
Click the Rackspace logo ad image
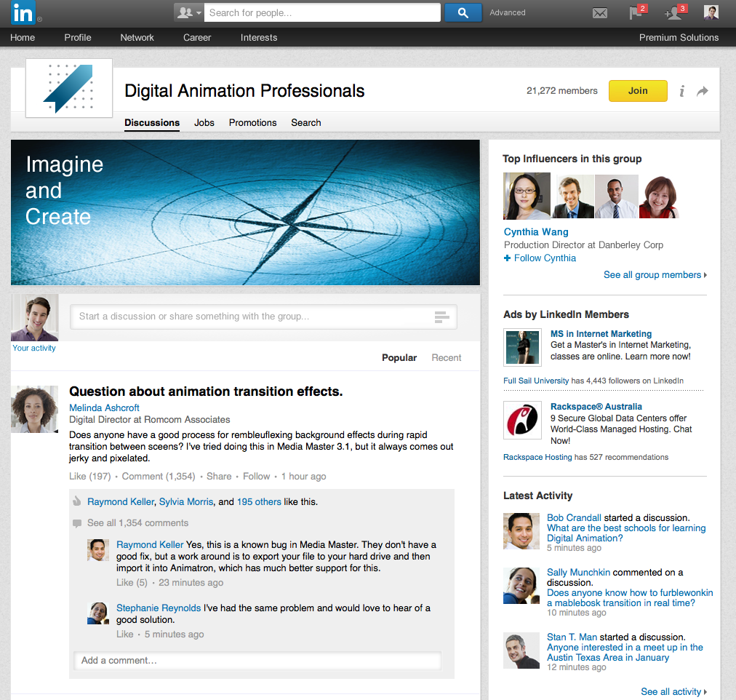522,420
